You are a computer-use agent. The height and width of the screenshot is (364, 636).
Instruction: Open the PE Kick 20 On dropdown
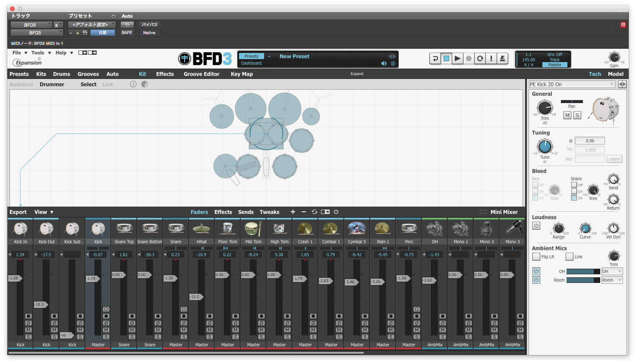point(572,84)
